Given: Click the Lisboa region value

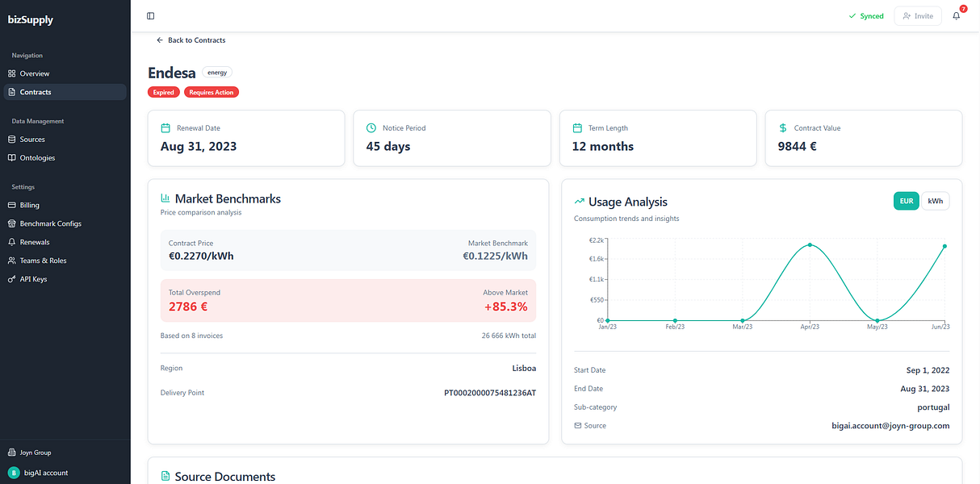Looking at the screenshot, I should (524, 368).
